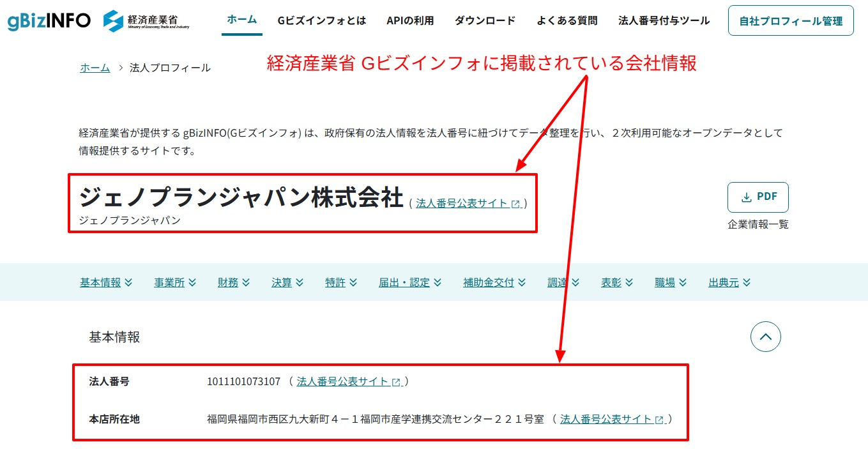Click the ホーム breadcrumb link

point(95,67)
